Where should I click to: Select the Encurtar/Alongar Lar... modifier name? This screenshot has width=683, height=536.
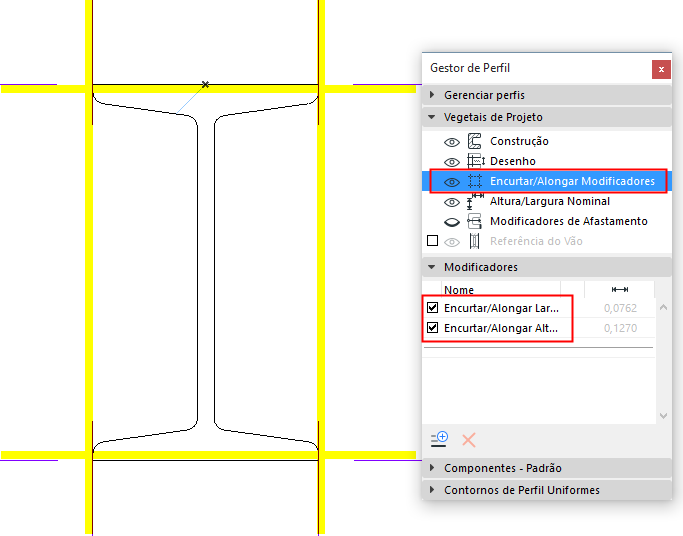click(501, 308)
